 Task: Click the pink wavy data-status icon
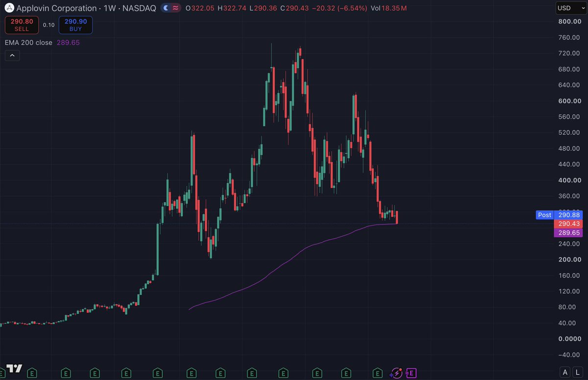pyautogui.click(x=175, y=8)
